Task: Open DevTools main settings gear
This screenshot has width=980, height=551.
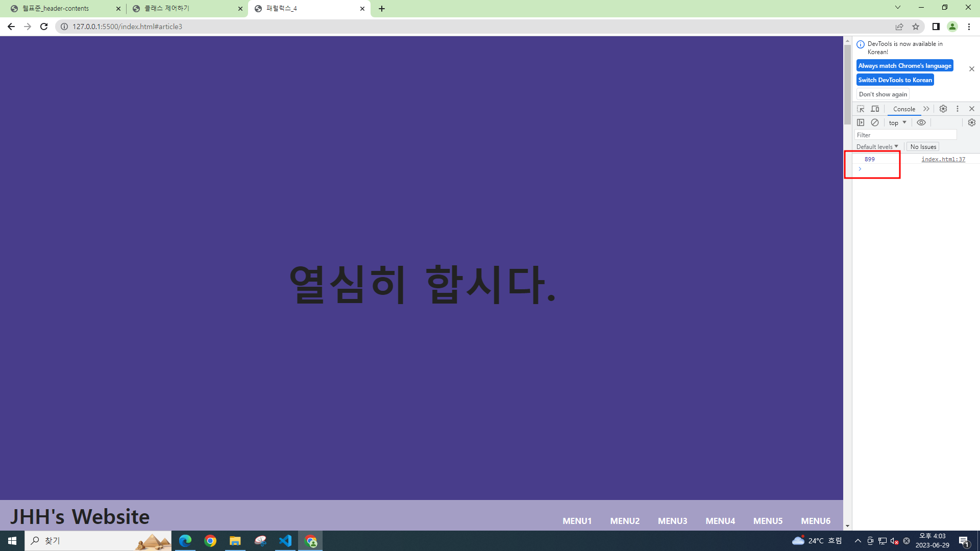Action: (x=943, y=109)
